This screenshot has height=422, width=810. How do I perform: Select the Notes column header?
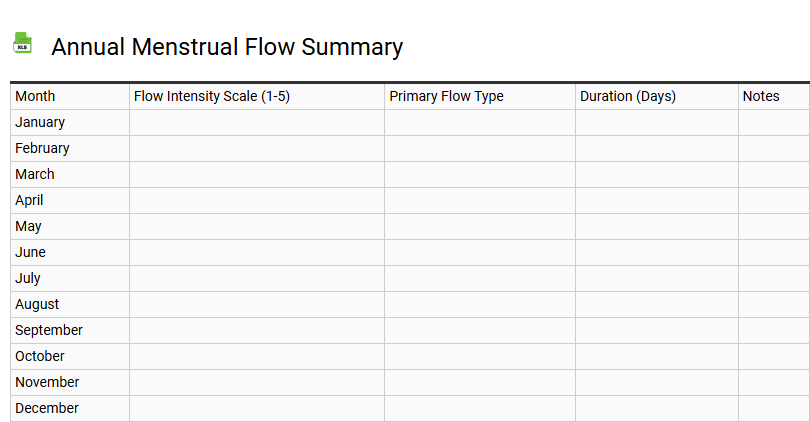[774, 96]
